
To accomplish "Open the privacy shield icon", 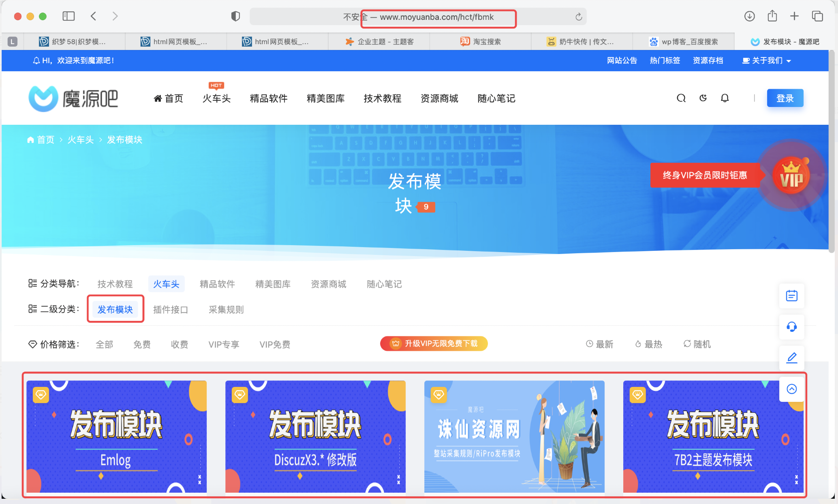I will (x=235, y=16).
